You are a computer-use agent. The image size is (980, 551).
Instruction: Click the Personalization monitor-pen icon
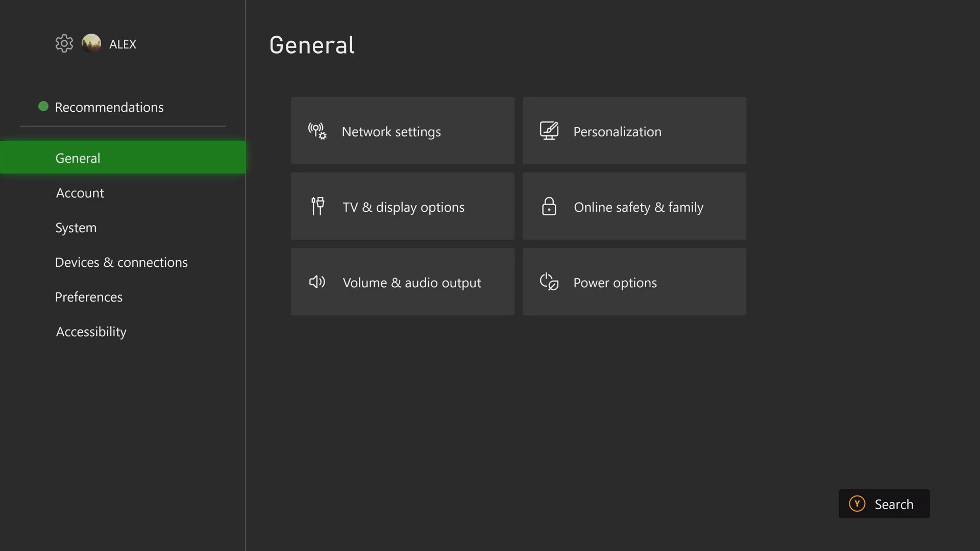click(549, 131)
